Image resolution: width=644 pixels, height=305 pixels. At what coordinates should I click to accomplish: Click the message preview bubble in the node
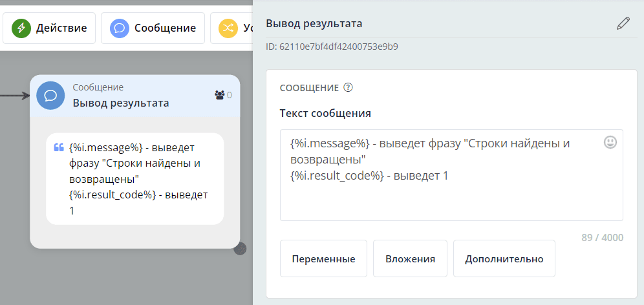134,179
